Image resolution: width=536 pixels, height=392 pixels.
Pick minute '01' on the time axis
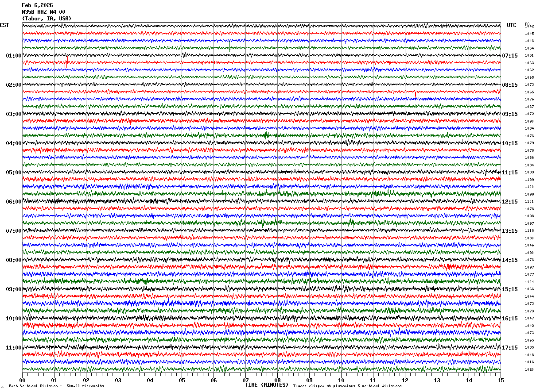(54, 380)
